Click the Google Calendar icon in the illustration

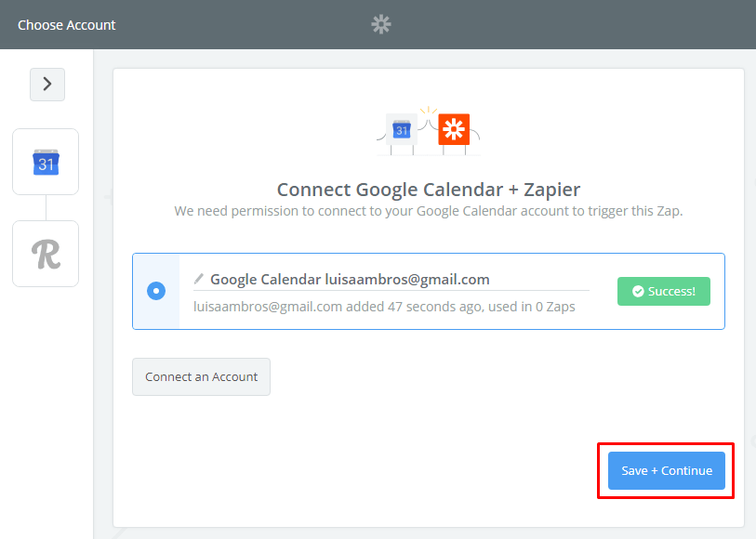402,129
